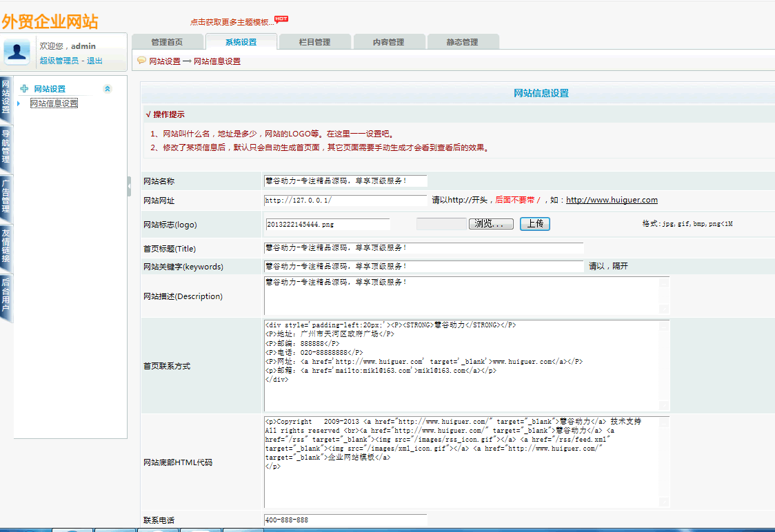Open the 栏目管理 tab

click(x=314, y=42)
